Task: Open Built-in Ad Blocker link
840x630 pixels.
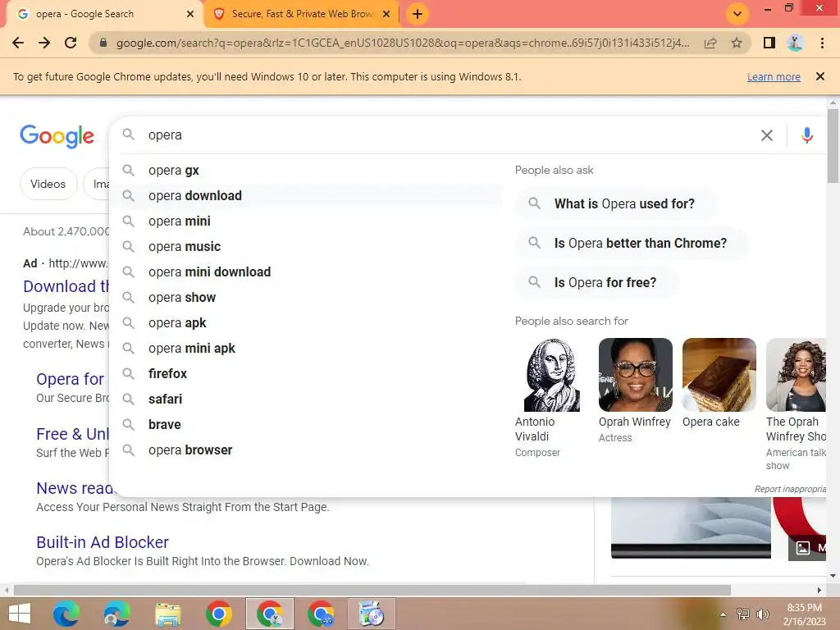Action: (x=103, y=542)
